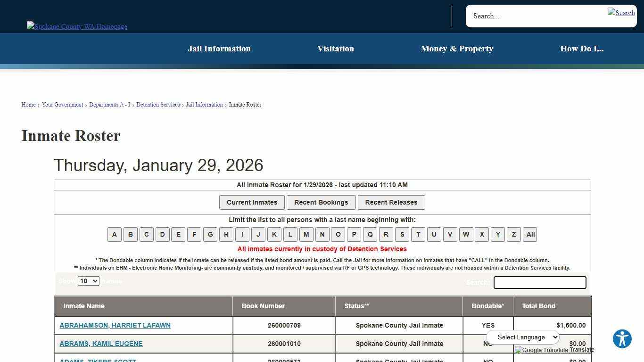Open the entries-per-page dropdown
The image size is (644, 362).
pyautogui.click(x=88, y=280)
